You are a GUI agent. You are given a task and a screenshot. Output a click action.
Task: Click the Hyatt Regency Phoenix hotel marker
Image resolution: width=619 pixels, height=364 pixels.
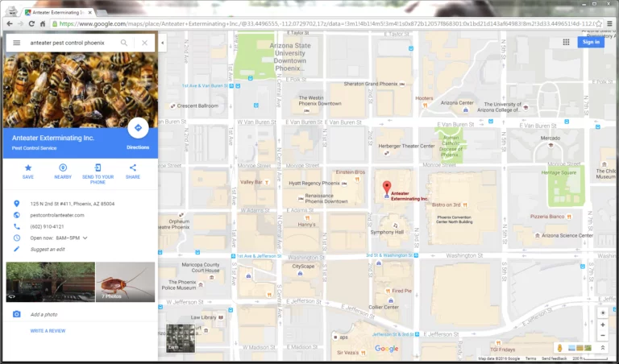344,184
